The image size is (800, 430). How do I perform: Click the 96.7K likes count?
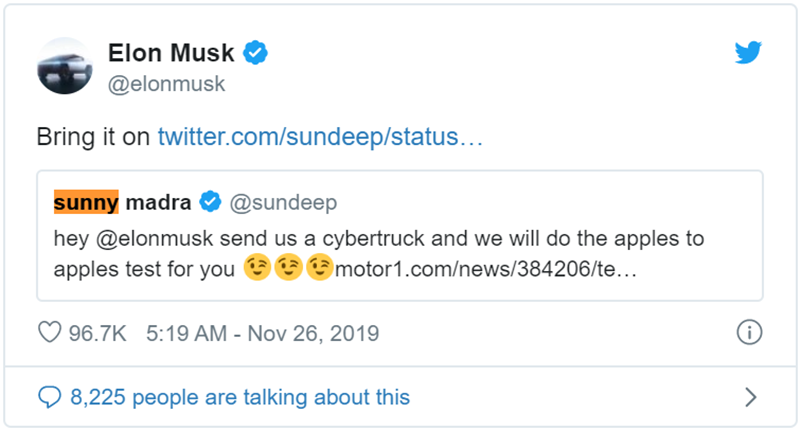pos(97,333)
